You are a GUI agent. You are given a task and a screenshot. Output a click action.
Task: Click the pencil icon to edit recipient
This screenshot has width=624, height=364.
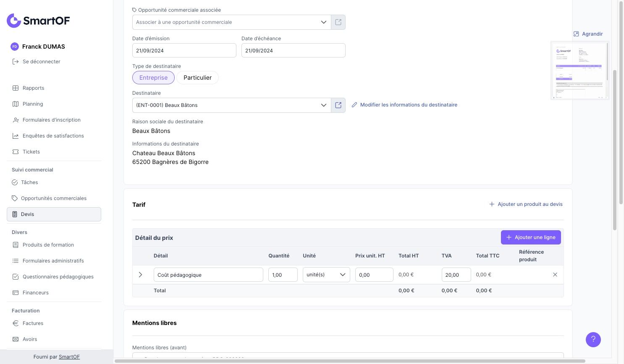(x=354, y=105)
